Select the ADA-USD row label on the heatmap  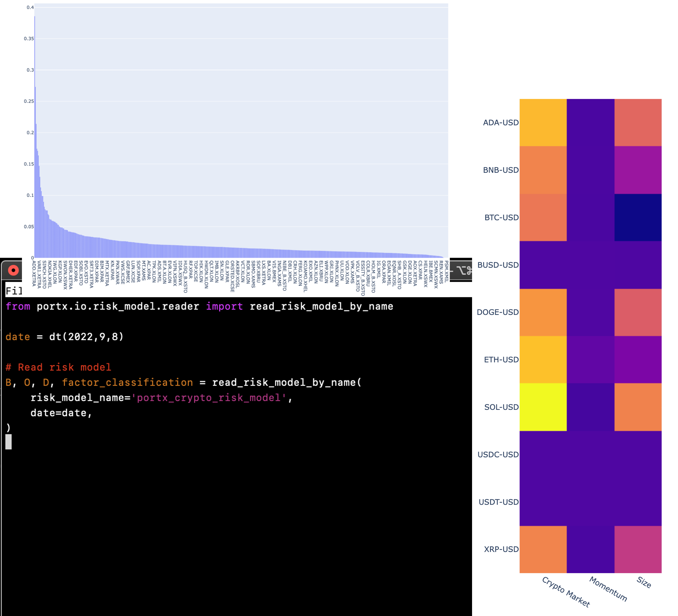pos(500,123)
